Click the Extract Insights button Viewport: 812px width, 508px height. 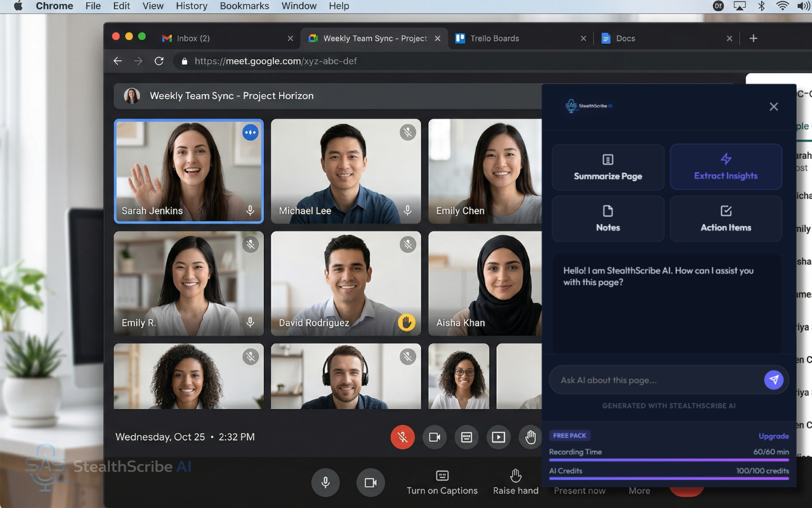point(726,166)
